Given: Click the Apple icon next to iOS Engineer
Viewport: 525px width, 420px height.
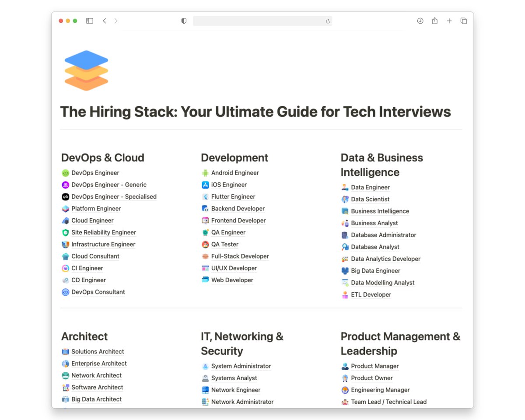Looking at the screenshot, I should (x=205, y=185).
